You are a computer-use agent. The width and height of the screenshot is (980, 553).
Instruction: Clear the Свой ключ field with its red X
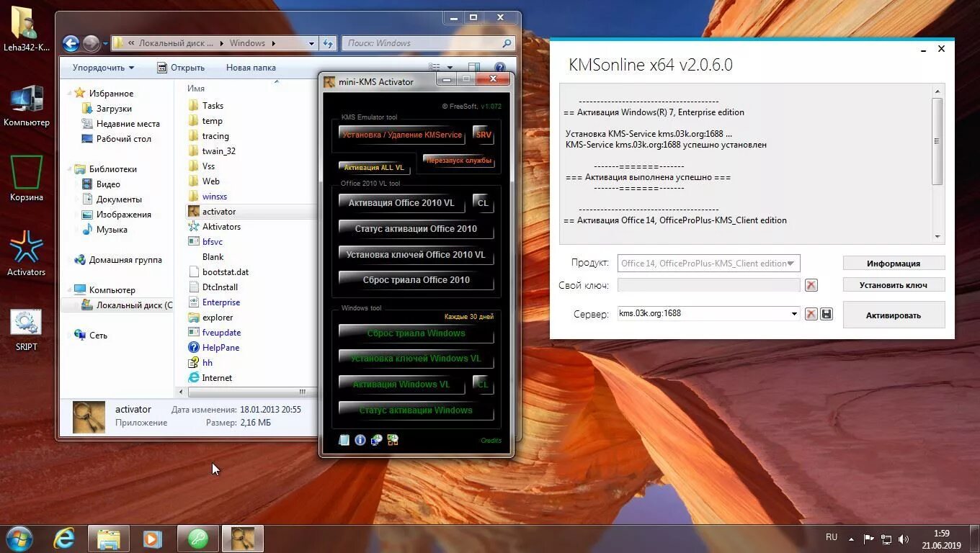click(x=811, y=285)
